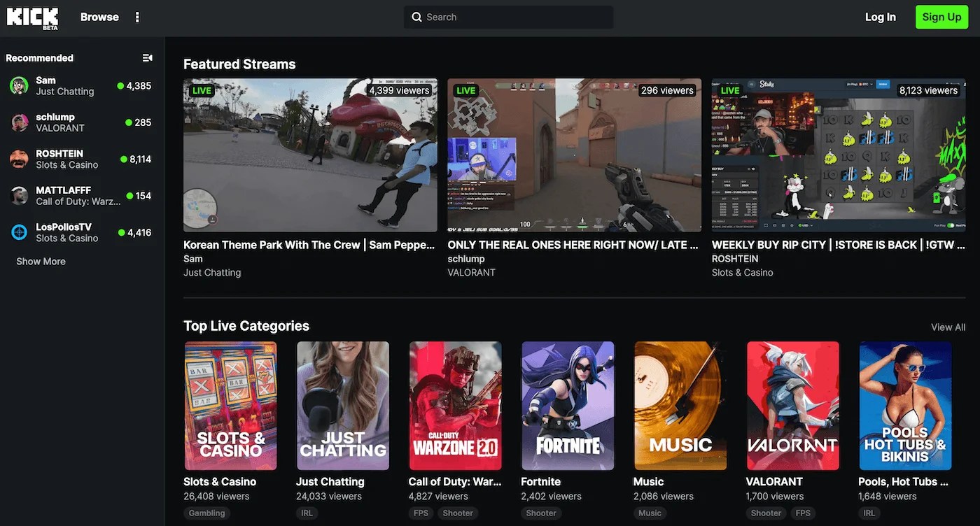Screen dimensions: 980x526
Task: Expand more recommended channels with Show More
Action: click(41, 261)
